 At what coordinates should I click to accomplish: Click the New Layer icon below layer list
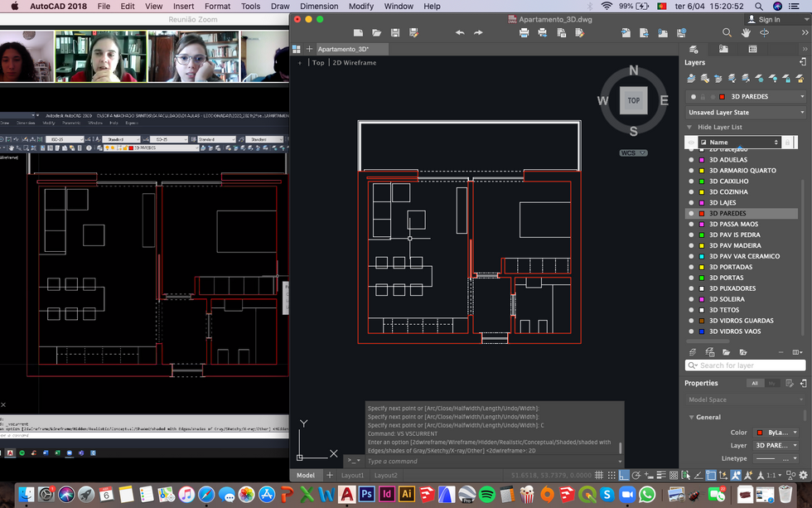tap(693, 352)
